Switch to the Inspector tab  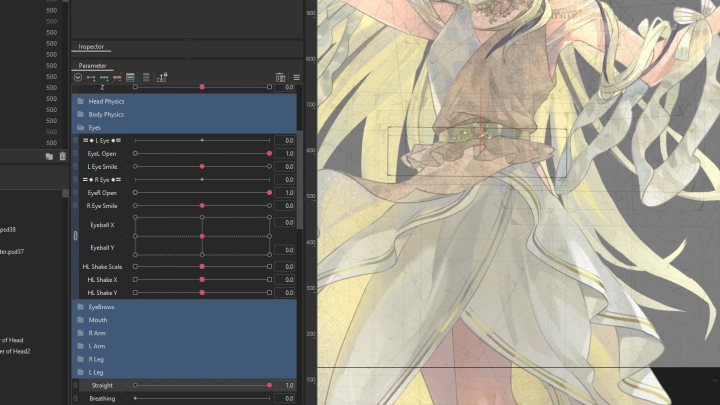[x=91, y=47]
